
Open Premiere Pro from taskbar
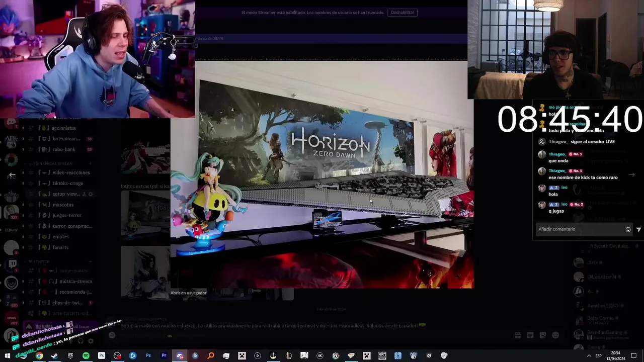164,356
